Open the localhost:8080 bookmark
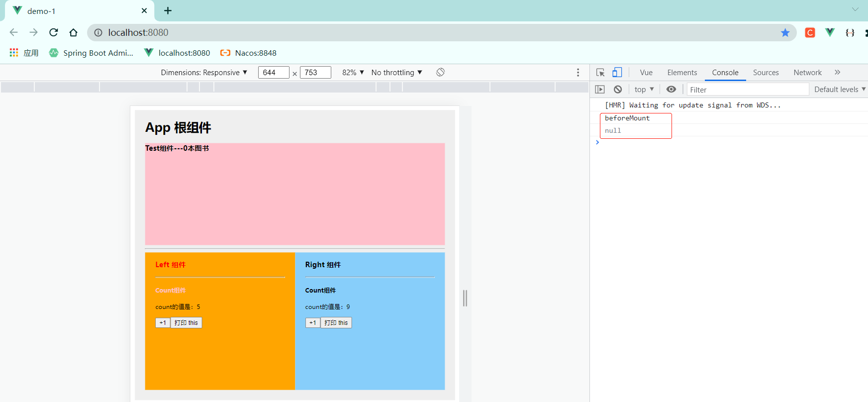 point(177,53)
